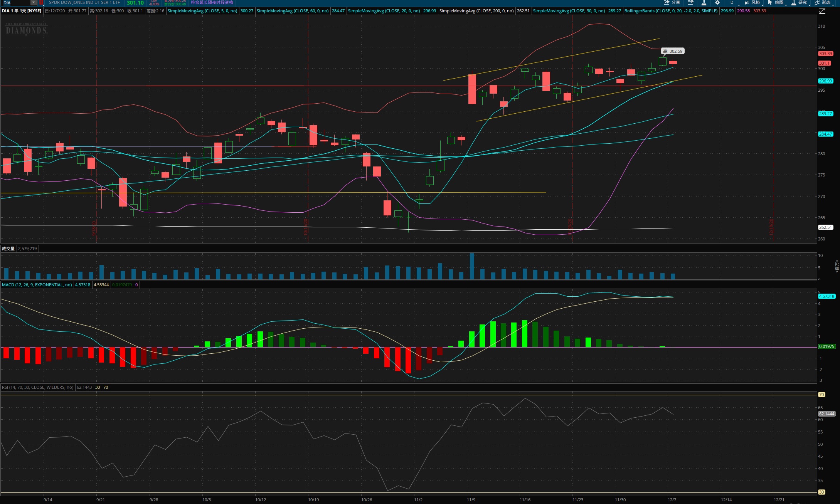
Task: Open the Studies (研究) menu
Action: (x=799, y=3)
